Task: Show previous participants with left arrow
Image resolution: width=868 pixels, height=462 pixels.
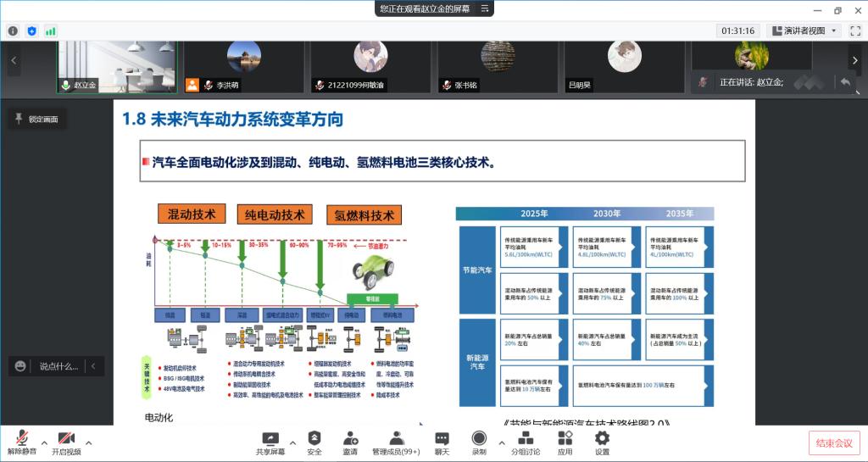Action: click(x=14, y=60)
